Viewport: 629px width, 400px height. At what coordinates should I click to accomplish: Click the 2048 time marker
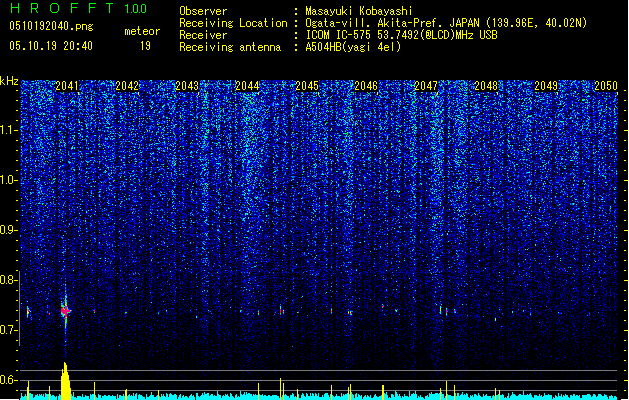click(486, 86)
